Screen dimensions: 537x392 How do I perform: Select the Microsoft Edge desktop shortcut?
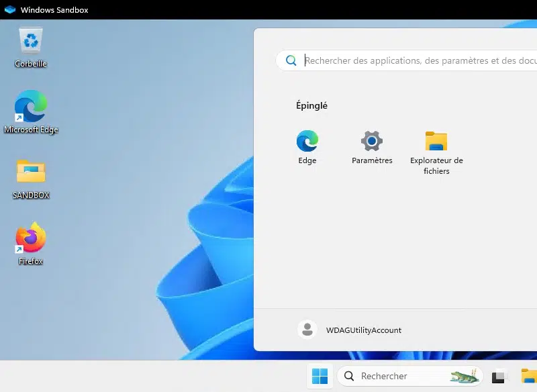point(31,107)
